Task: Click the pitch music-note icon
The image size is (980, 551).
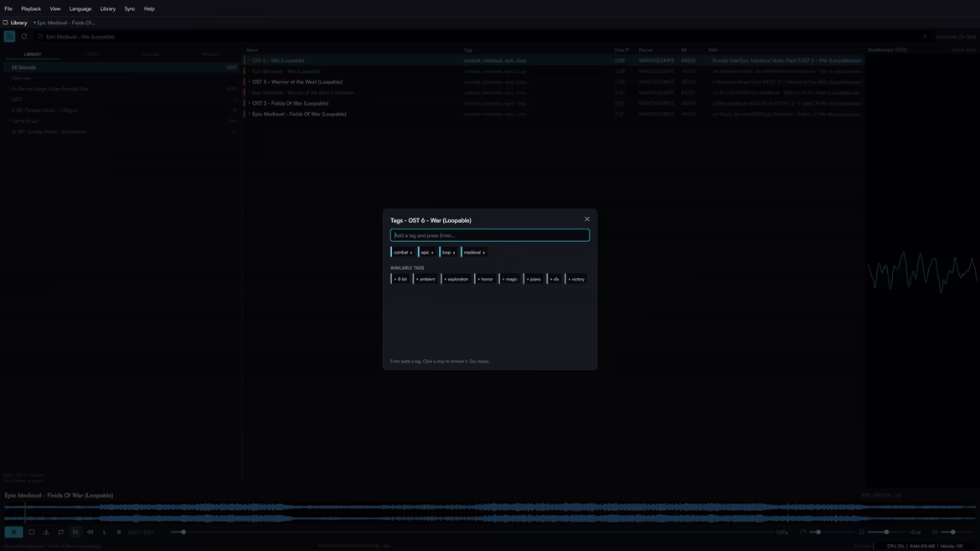Action: click(x=861, y=533)
